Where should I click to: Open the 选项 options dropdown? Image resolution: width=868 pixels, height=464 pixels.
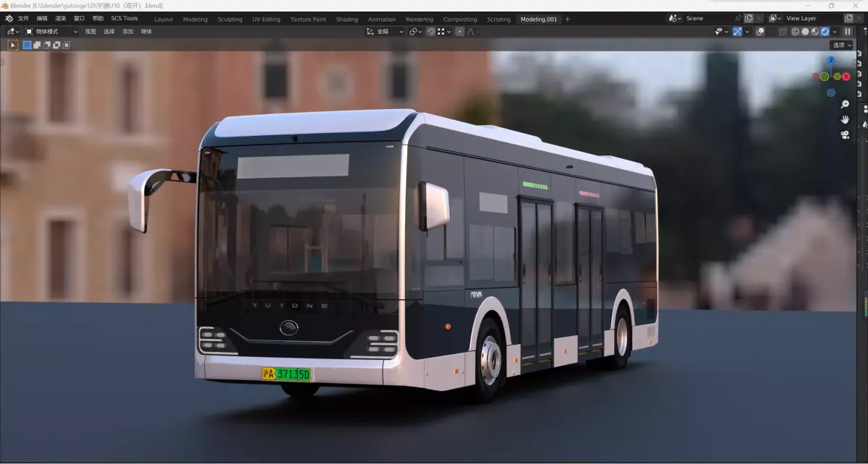(x=842, y=45)
